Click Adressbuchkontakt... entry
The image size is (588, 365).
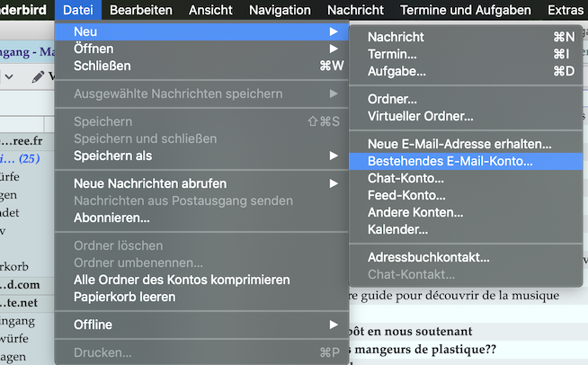click(x=428, y=257)
